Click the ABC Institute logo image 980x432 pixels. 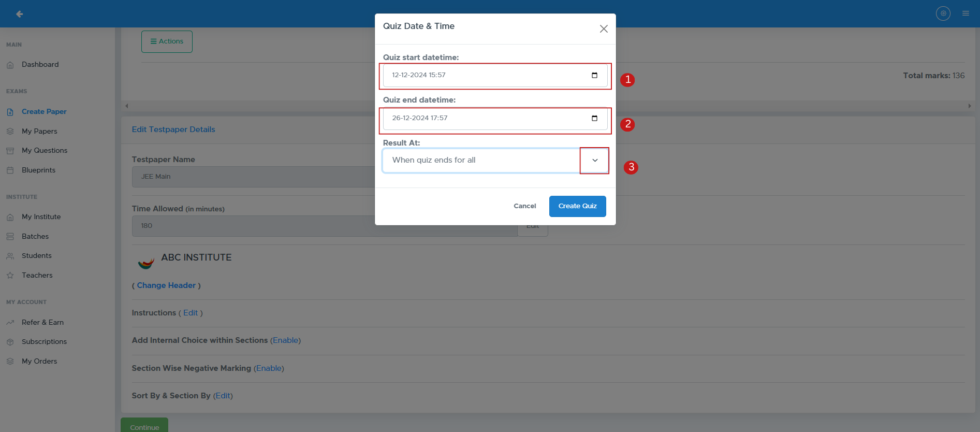coord(146,263)
